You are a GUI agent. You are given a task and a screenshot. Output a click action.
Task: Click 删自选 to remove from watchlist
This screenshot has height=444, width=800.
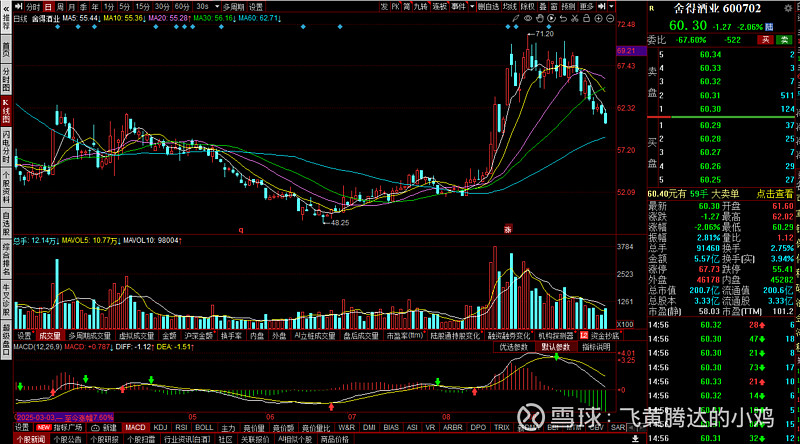[x=488, y=7]
